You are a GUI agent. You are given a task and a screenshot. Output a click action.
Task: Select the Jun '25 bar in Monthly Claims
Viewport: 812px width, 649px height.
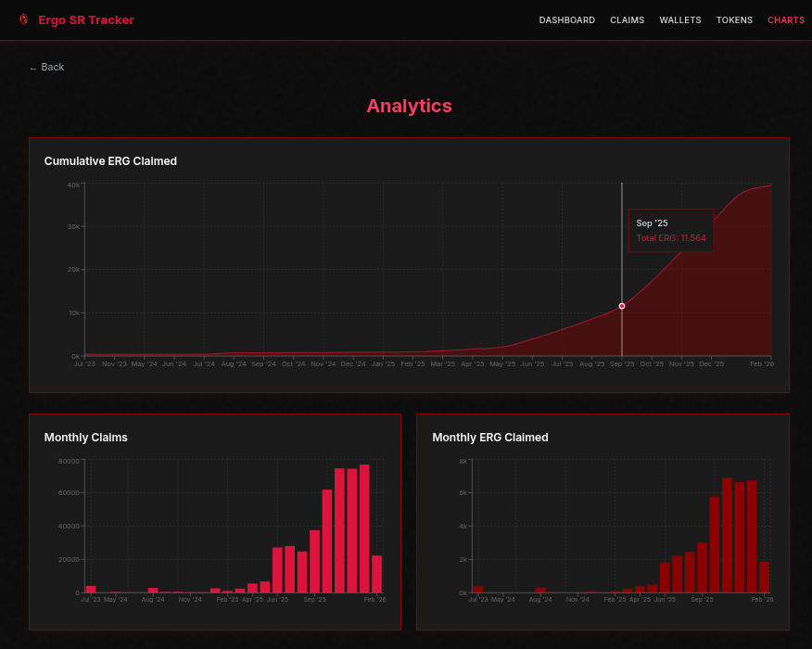(x=277, y=570)
